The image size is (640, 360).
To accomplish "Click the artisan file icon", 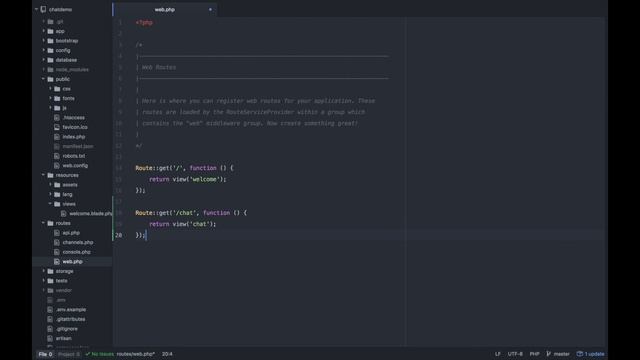I will pyautogui.click(x=50, y=338).
